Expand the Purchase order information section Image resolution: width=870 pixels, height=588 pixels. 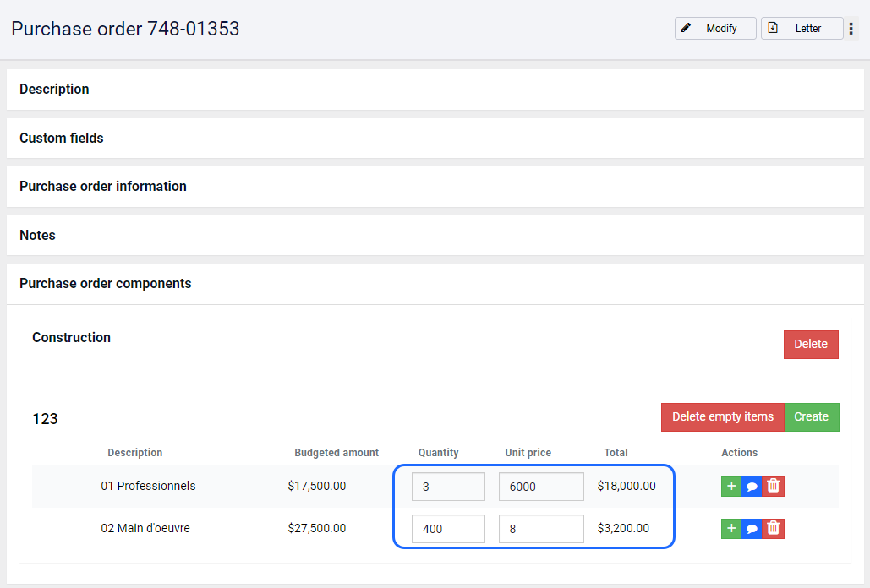tap(435, 186)
